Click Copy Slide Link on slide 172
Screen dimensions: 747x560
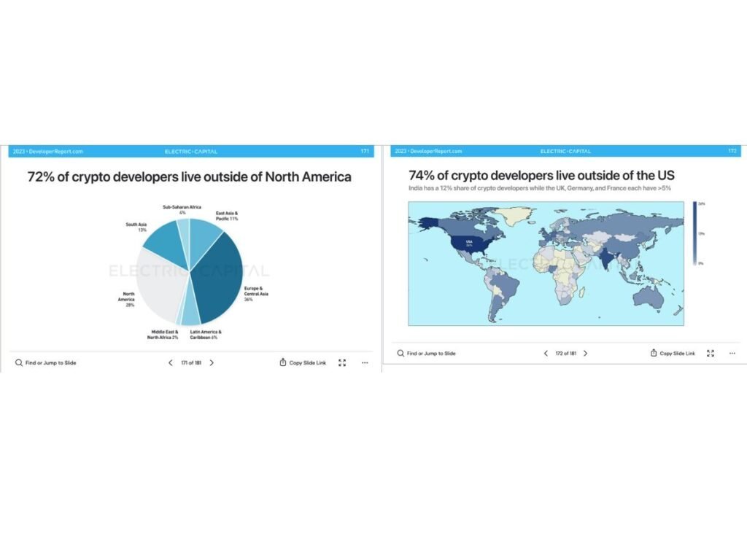point(673,353)
